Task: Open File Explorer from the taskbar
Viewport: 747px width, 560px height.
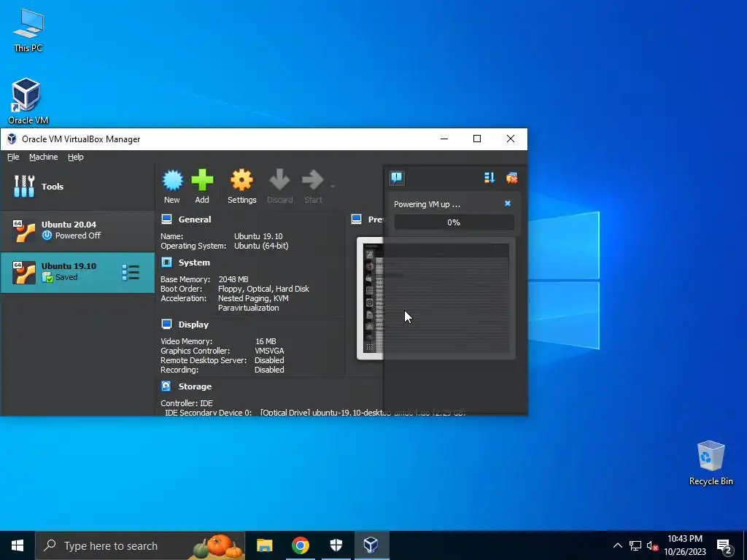Action: pos(264,545)
